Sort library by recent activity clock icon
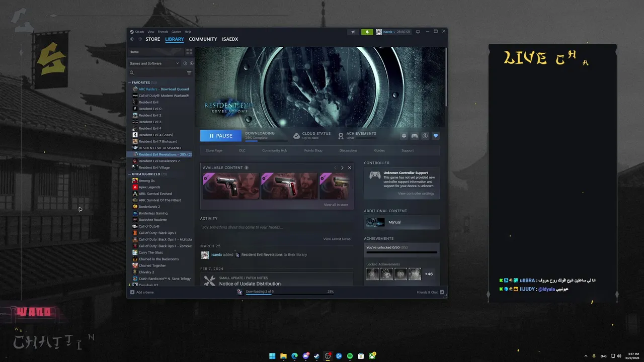This screenshot has height=362, width=644. pos(185,63)
